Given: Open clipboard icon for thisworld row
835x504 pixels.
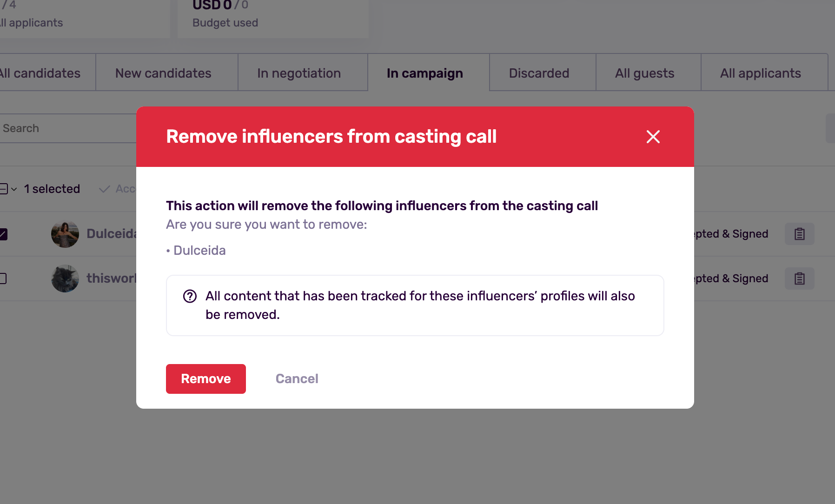Looking at the screenshot, I should (x=799, y=279).
